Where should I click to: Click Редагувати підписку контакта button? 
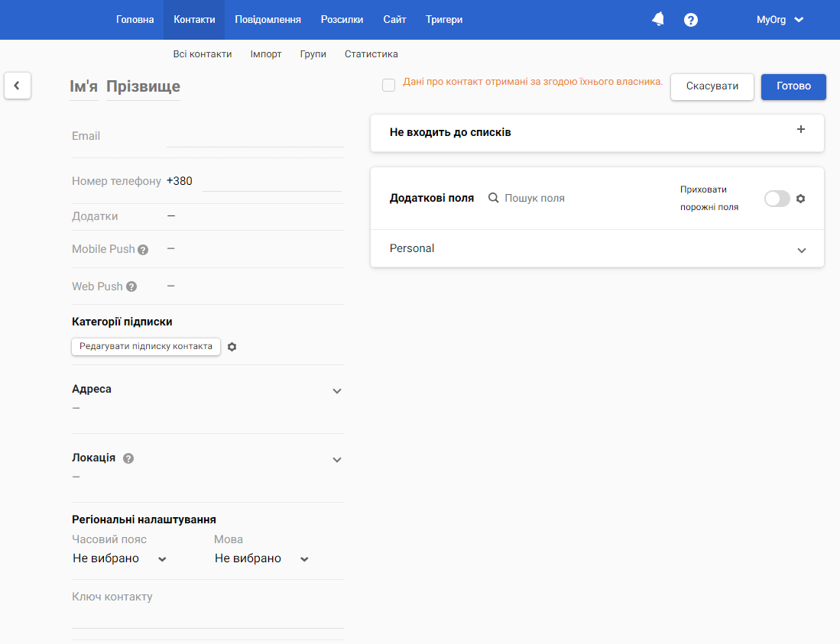pyautogui.click(x=146, y=346)
